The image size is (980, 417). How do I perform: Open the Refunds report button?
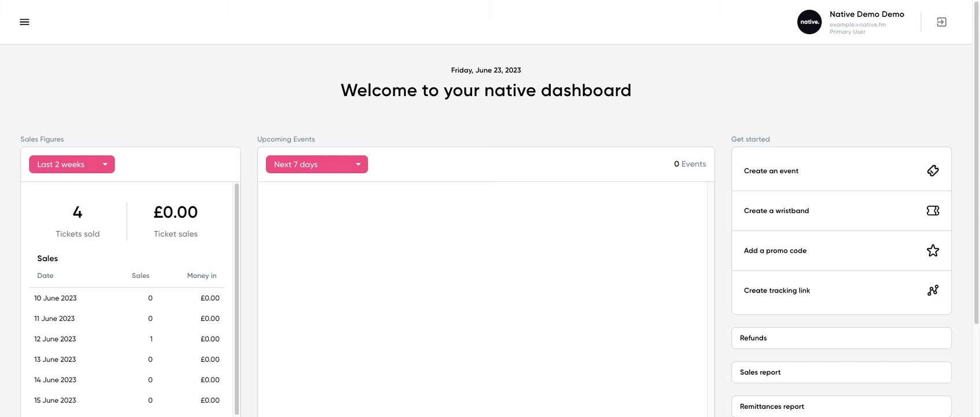841,338
